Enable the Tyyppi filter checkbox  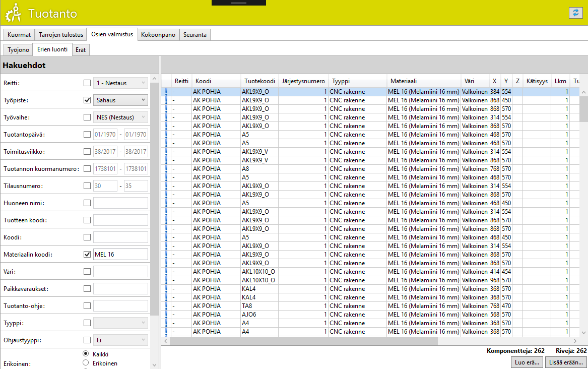pyautogui.click(x=87, y=323)
